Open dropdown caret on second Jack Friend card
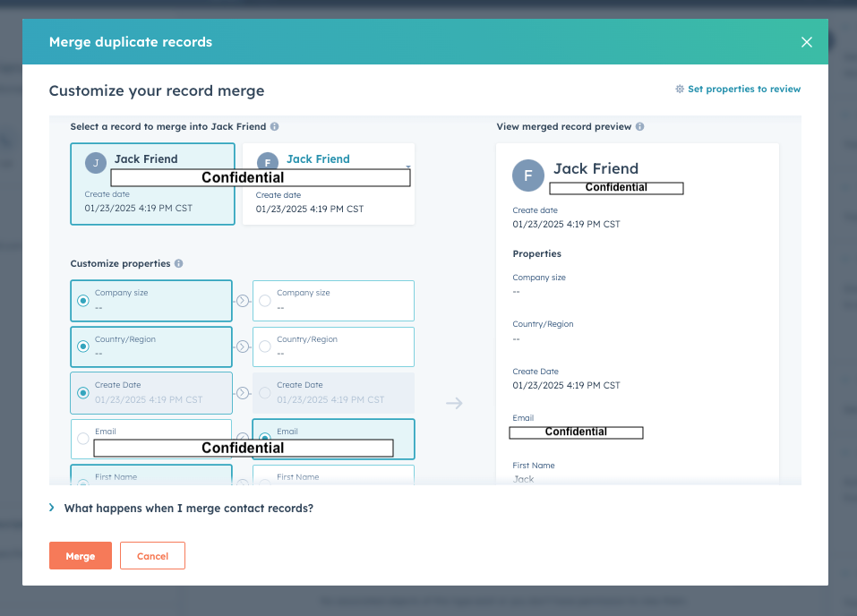Image resolution: width=857 pixels, height=616 pixels. pos(407,167)
